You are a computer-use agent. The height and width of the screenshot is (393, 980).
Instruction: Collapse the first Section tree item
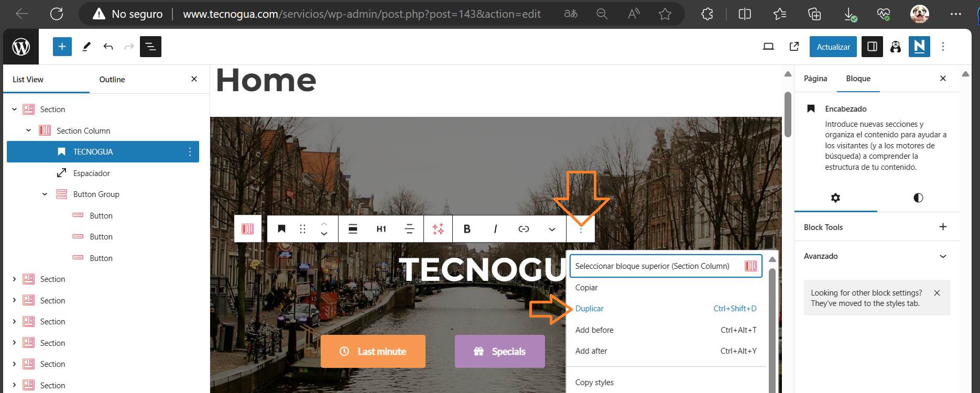14,110
